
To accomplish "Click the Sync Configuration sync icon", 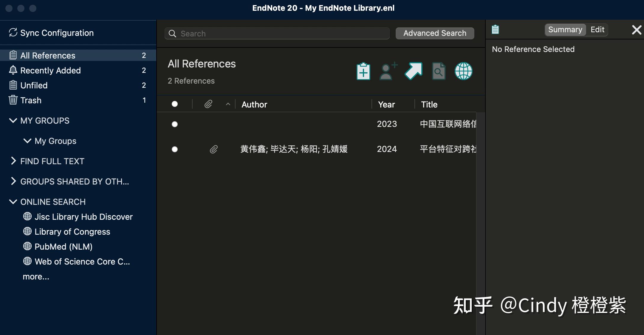I will click(13, 32).
